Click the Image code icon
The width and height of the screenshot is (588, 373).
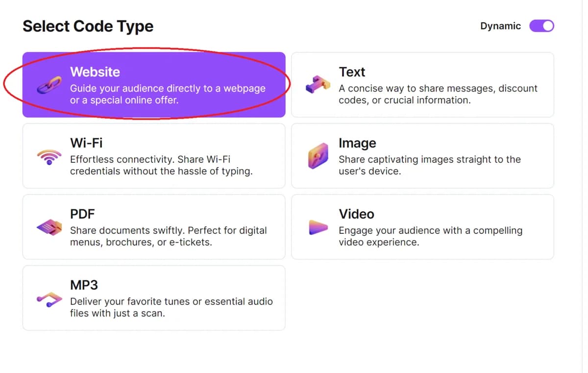click(317, 156)
